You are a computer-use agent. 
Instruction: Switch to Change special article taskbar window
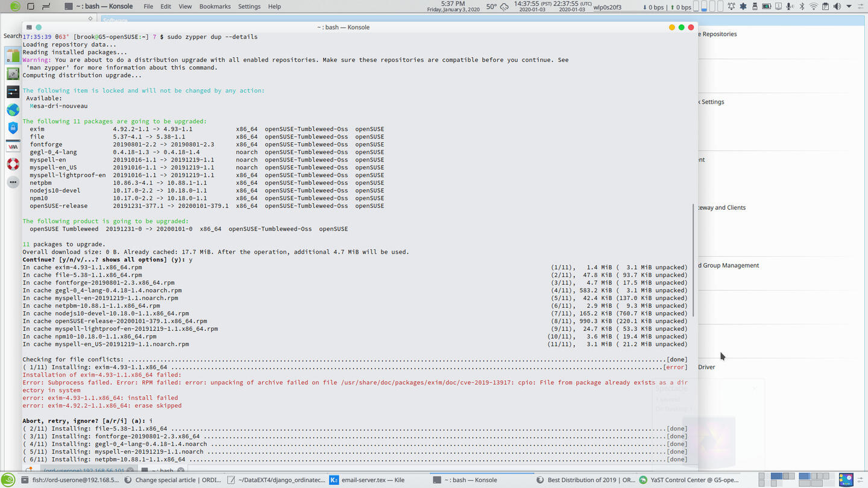click(x=174, y=480)
